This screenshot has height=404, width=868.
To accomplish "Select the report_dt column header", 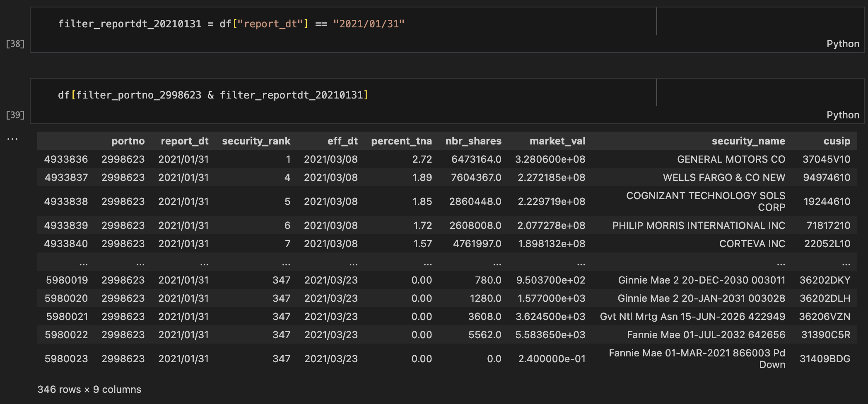I will click(x=185, y=141).
